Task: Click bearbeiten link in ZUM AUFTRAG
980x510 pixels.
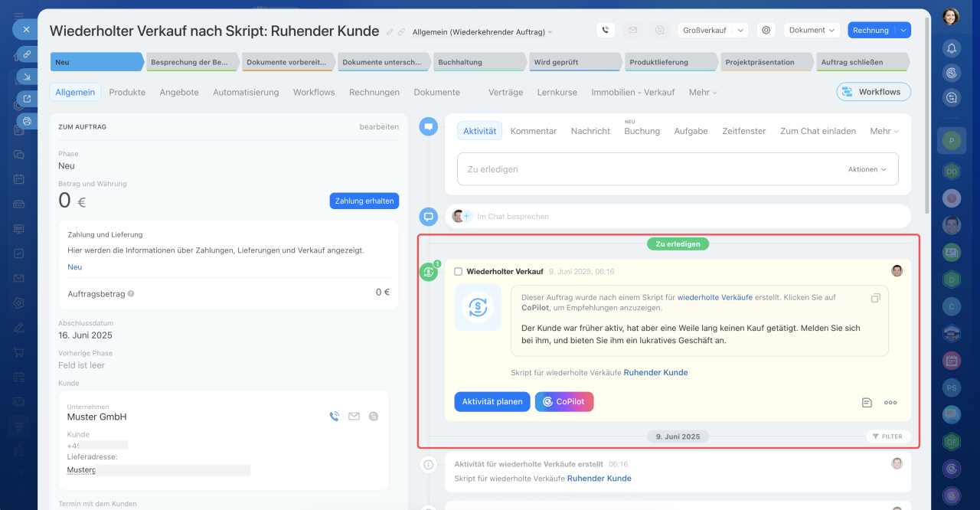Action: [379, 126]
